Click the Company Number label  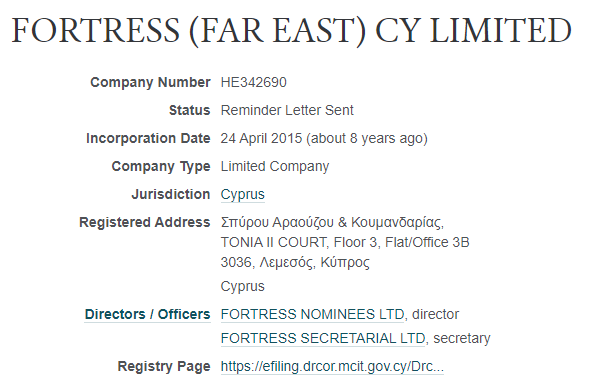(150, 82)
